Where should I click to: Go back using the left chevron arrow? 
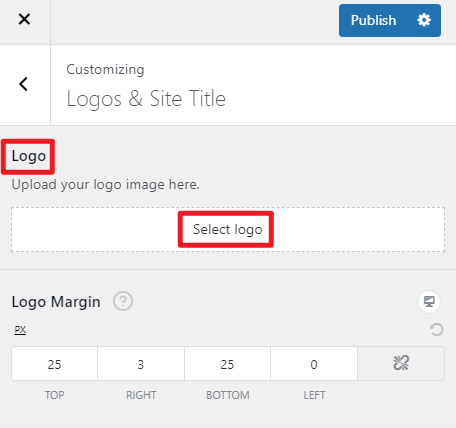point(23,84)
